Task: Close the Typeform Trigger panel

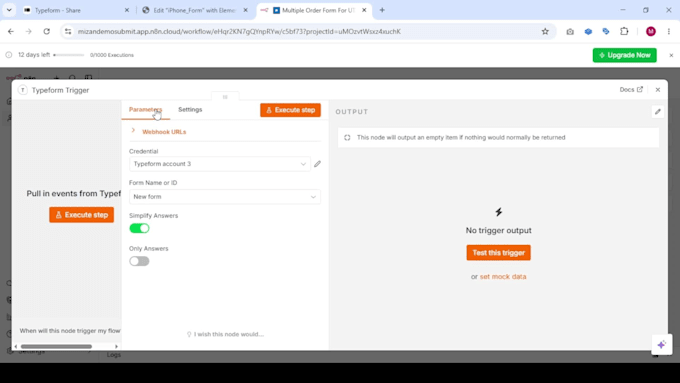Action: pos(657,90)
